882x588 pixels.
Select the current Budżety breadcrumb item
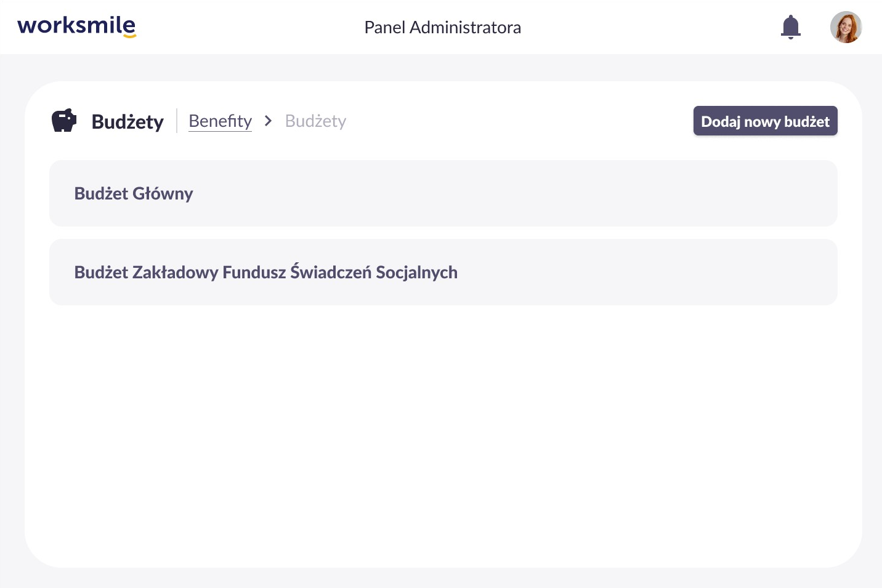315,121
